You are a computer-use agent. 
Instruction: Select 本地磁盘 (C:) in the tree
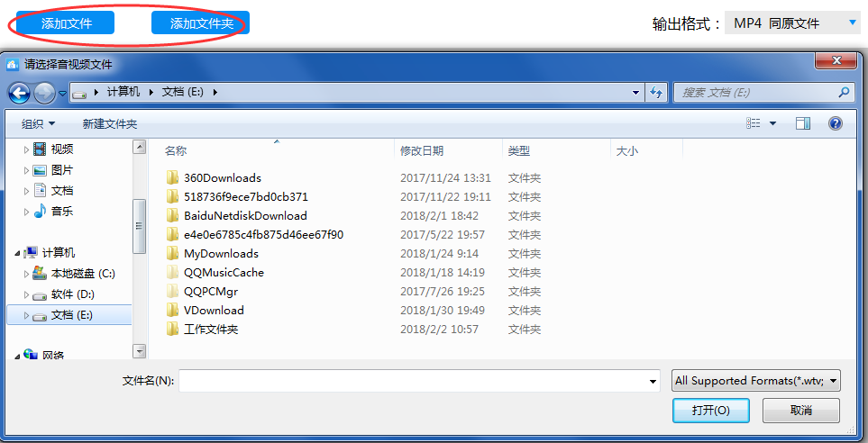point(83,273)
